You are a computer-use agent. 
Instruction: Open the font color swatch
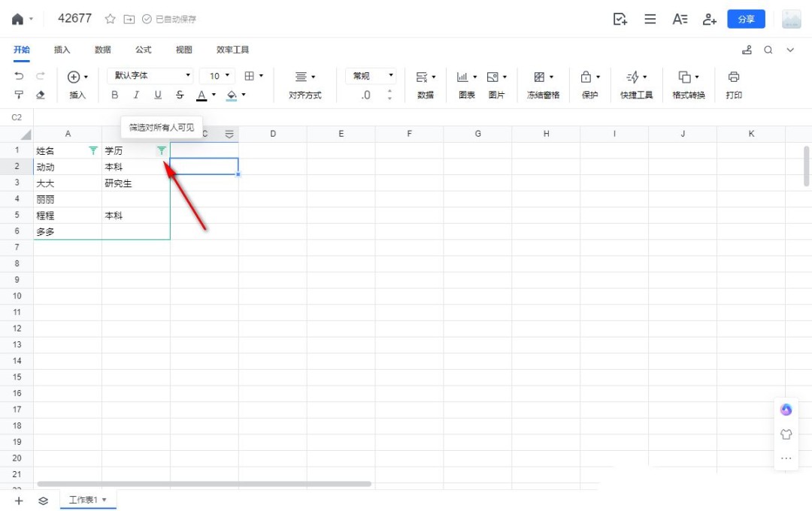[201, 95]
